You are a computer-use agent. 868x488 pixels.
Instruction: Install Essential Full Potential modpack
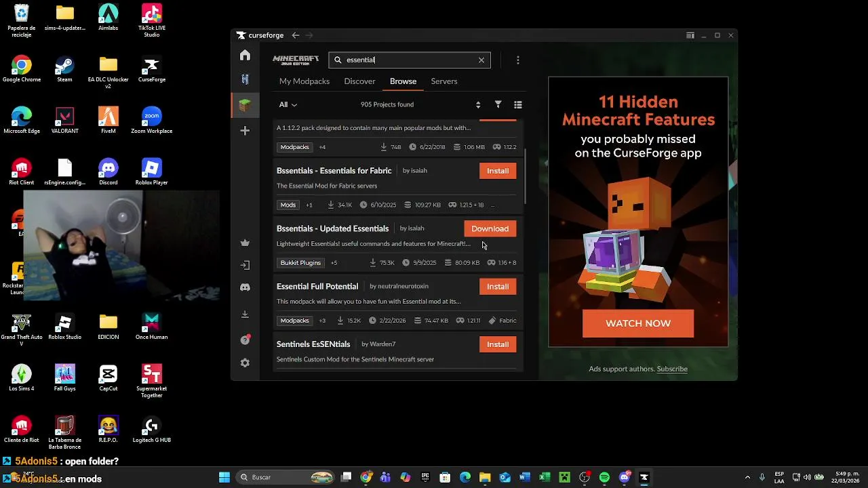coord(498,287)
